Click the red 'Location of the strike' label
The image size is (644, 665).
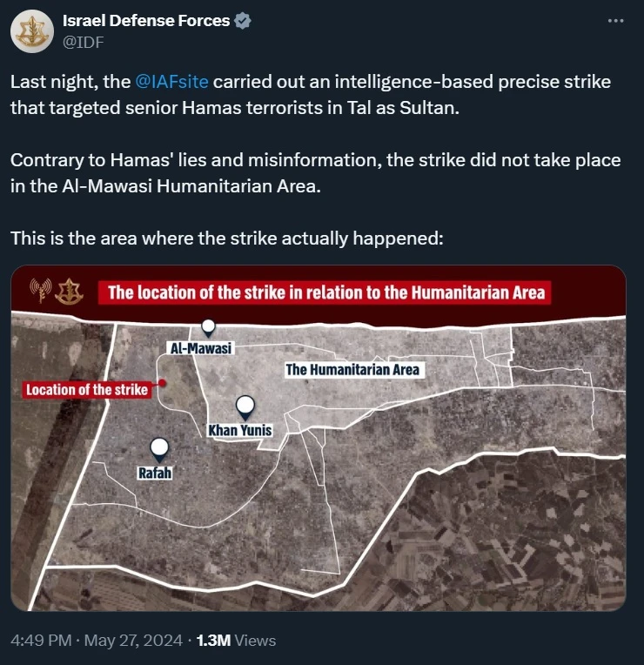point(87,390)
